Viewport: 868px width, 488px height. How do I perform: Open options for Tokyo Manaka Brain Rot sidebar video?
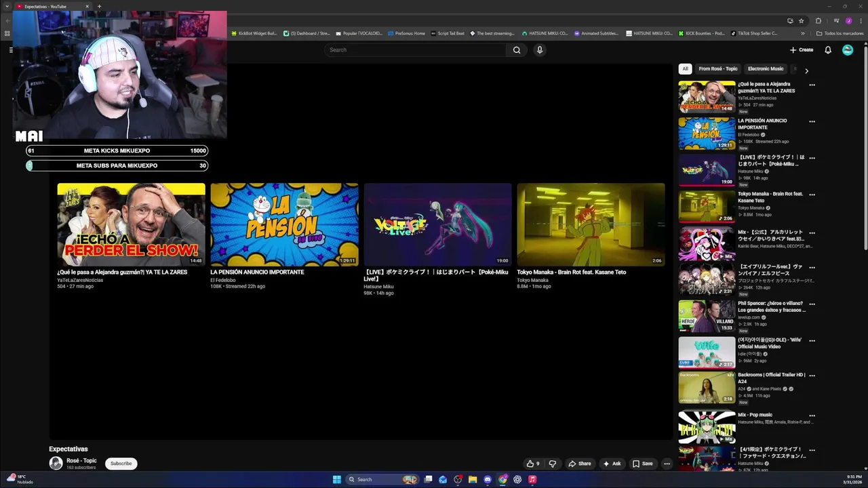click(x=812, y=195)
